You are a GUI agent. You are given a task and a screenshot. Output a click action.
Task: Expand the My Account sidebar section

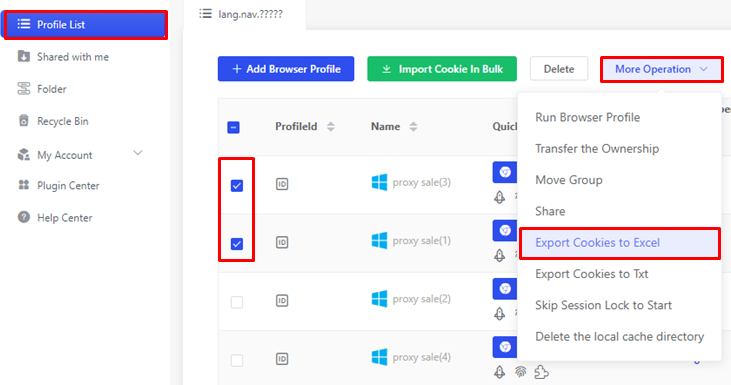79,154
